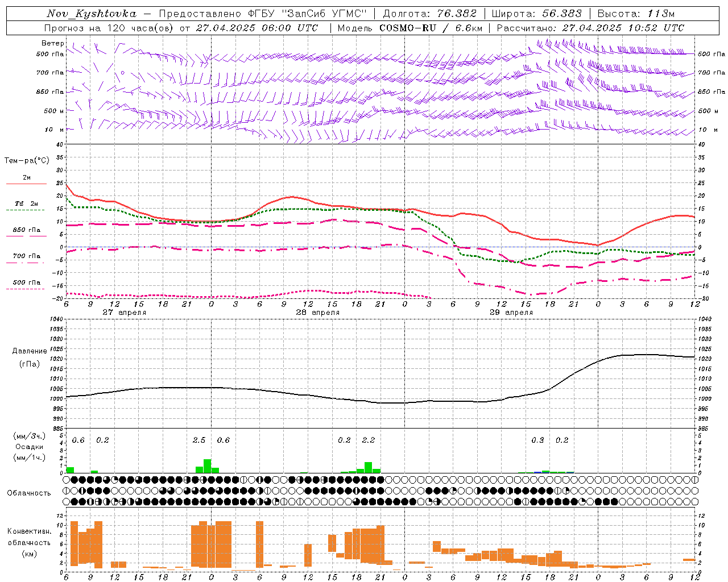Click 'Рассчитано: 27.04.2025 10:52 UTC' timestamp
Screen dimensions: 728x582
click(x=590, y=28)
